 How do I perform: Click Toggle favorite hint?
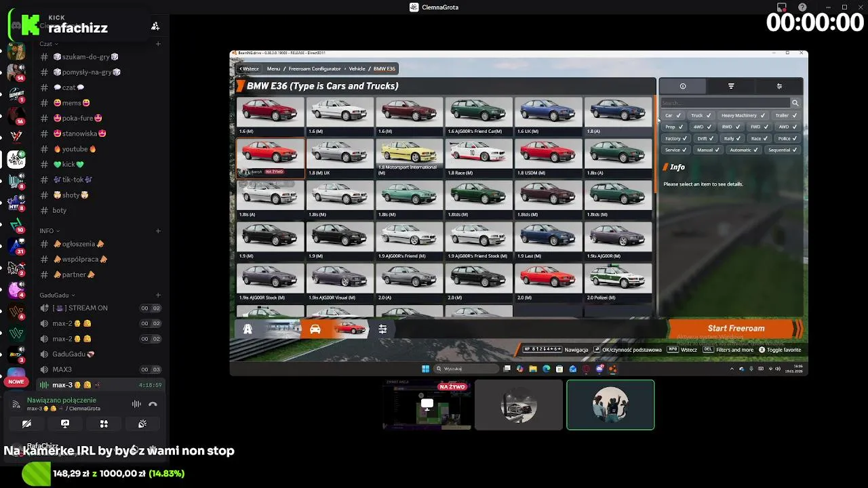[x=780, y=350]
